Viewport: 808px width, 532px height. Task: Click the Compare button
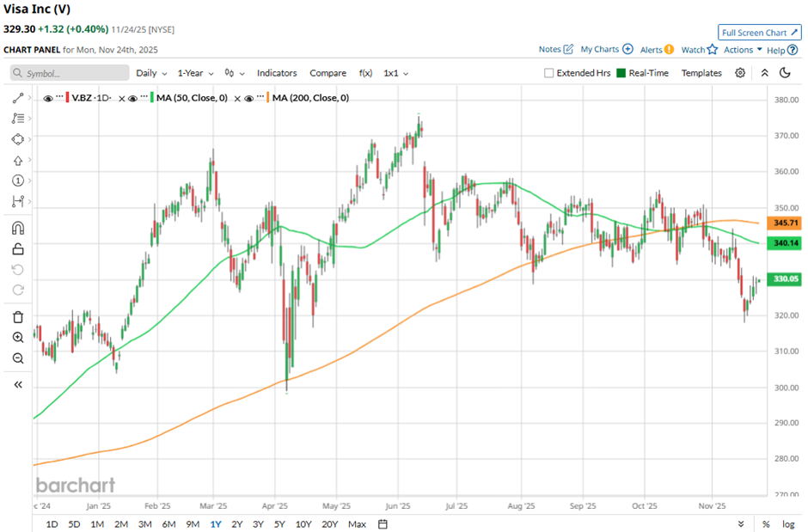[x=327, y=73]
